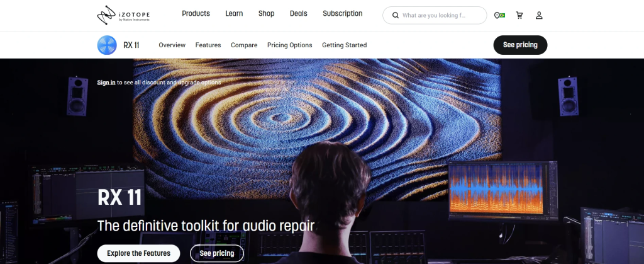Click the black See pricing button

click(519, 45)
